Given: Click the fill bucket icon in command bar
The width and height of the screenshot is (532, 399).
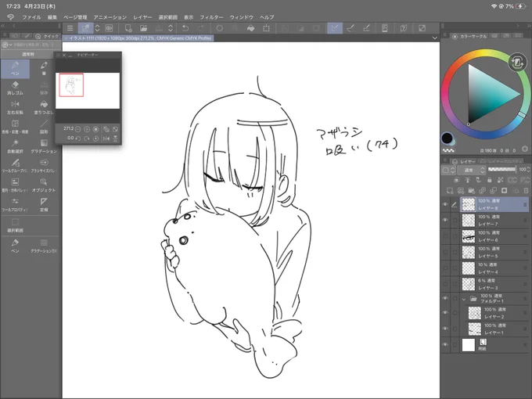Looking at the screenshot, I should pos(250,28).
